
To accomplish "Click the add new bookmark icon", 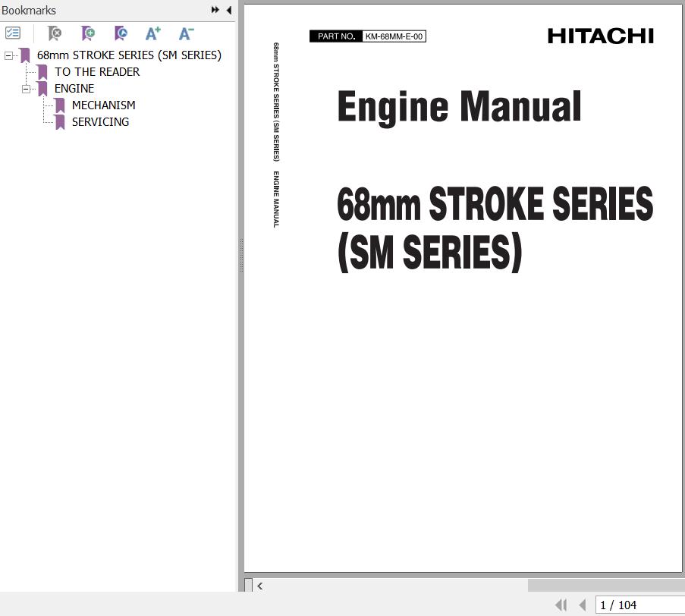I will [x=88, y=33].
